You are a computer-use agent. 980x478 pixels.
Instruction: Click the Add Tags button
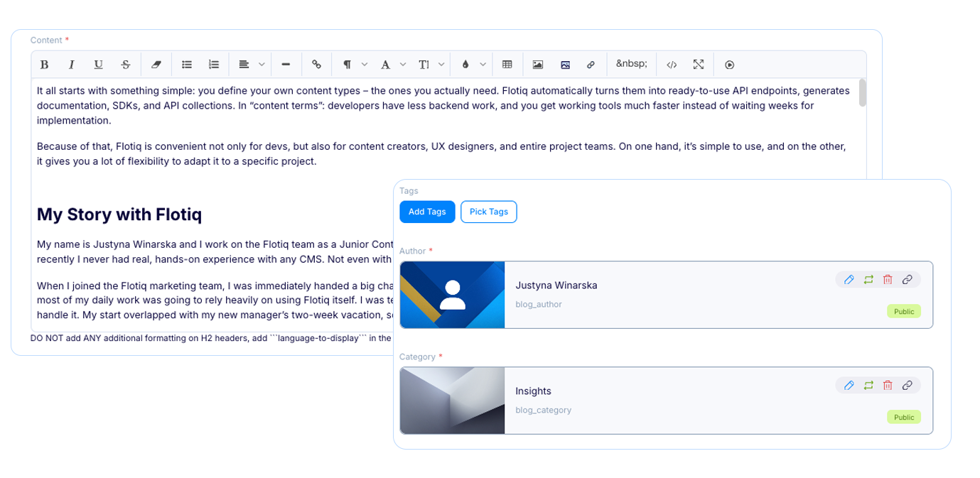click(x=427, y=212)
